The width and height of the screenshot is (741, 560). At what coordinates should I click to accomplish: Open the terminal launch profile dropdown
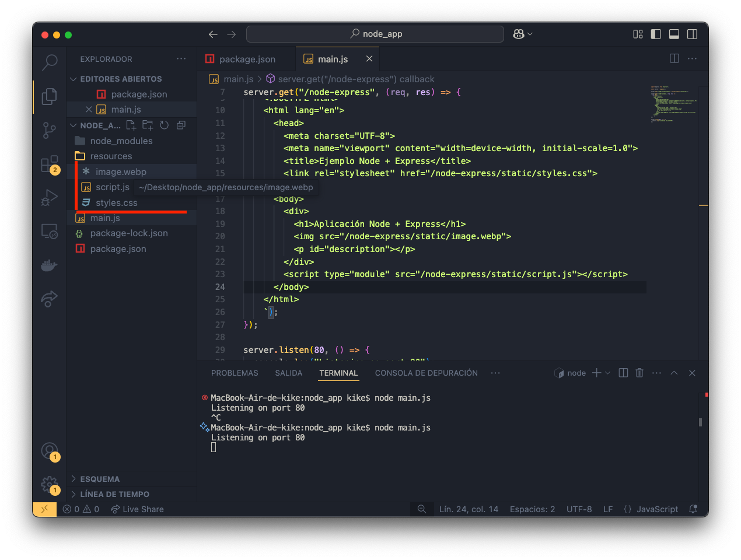coord(607,373)
